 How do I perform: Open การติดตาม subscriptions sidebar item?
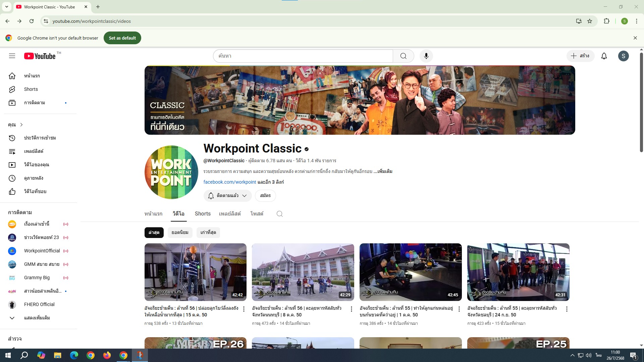(40, 103)
